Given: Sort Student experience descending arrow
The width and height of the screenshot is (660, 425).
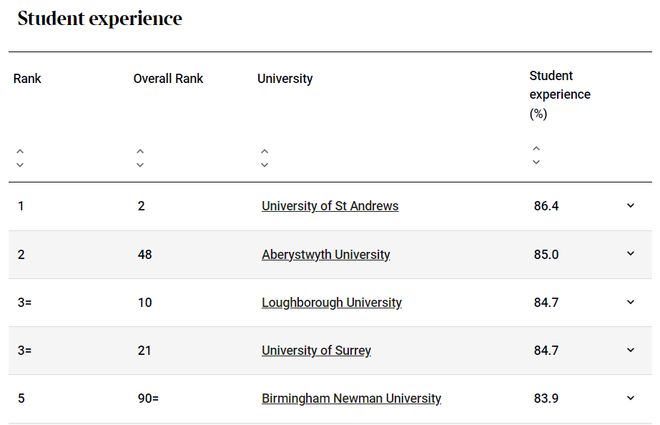Looking at the screenshot, I should (536, 162).
